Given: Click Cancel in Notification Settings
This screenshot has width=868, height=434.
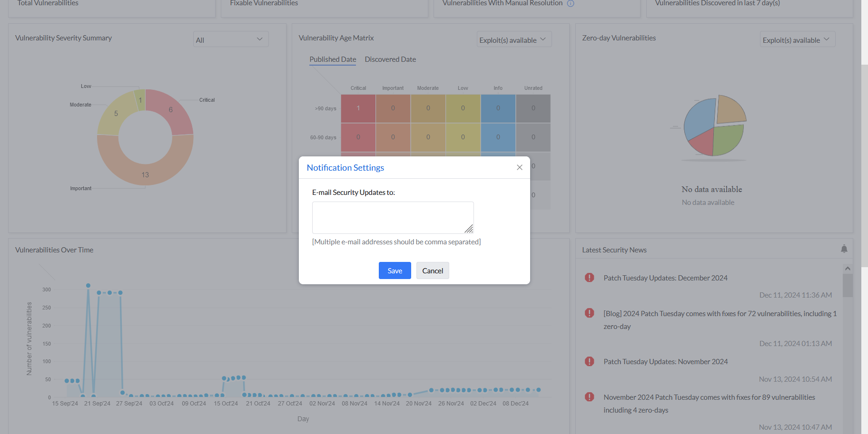Looking at the screenshot, I should click(432, 270).
